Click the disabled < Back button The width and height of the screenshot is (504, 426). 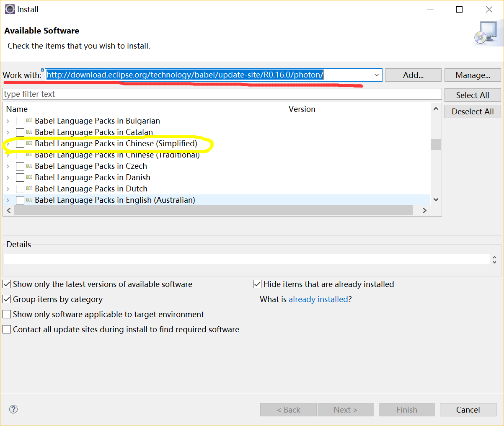[x=289, y=410]
